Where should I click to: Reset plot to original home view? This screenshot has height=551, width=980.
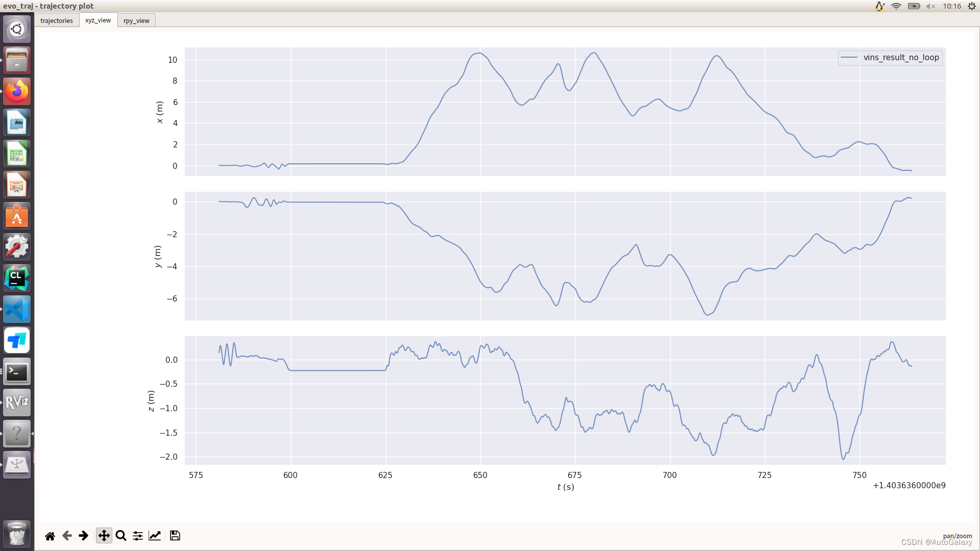tap(50, 536)
